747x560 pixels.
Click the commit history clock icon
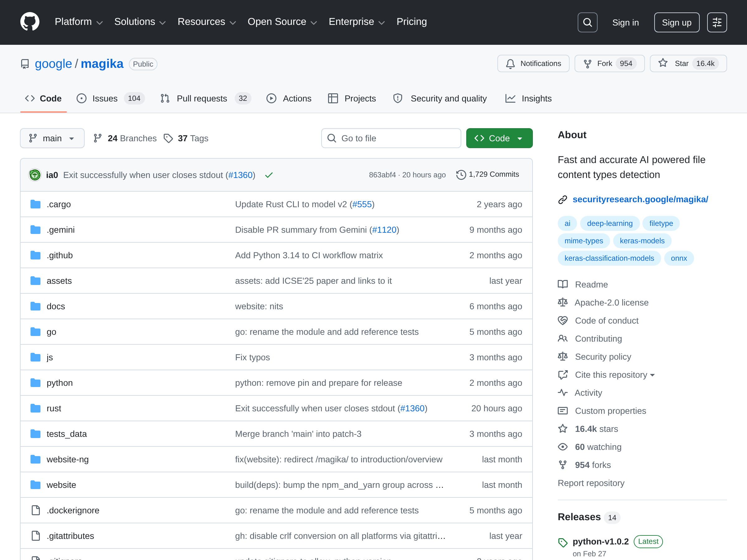pos(461,175)
